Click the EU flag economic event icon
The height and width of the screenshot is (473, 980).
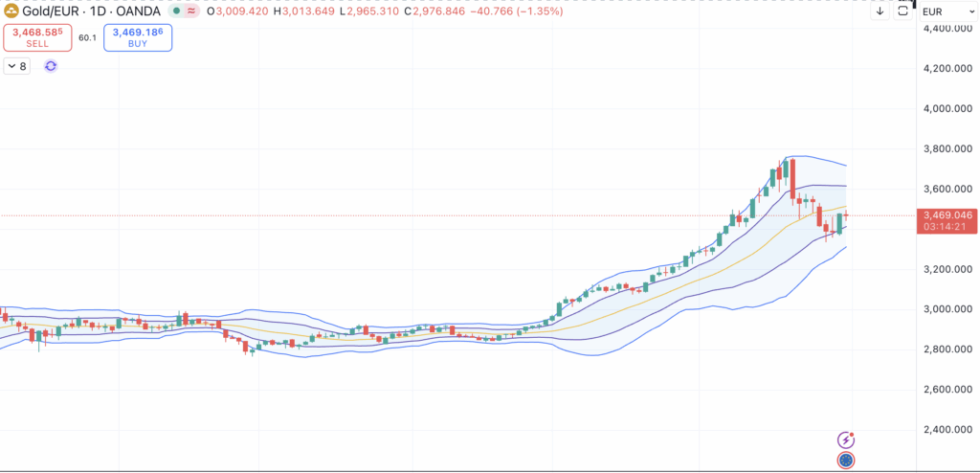pos(846,461)
